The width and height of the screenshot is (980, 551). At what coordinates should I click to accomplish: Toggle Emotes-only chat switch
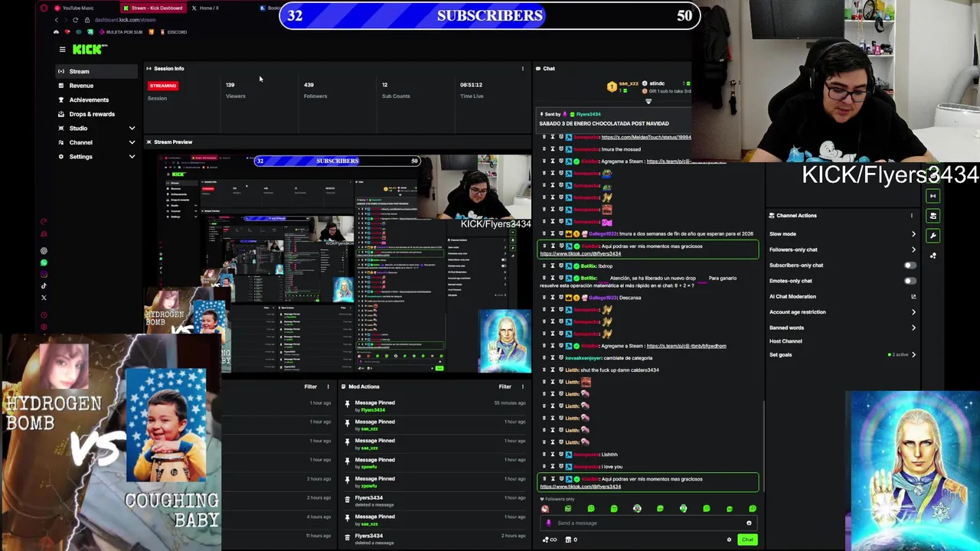pyautogui.click(x=910, y=281)
